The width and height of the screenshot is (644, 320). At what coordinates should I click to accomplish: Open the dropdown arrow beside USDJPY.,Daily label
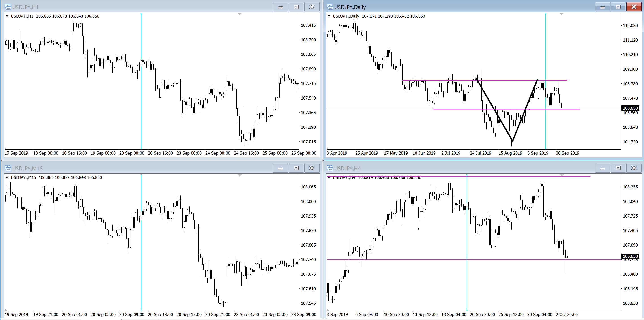coord(329,16)
